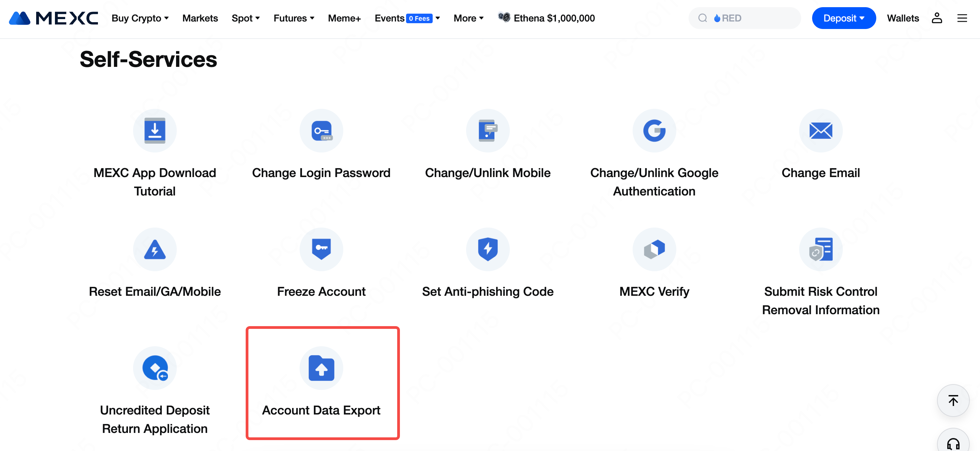Open the Freeze Account shield icon
The width and height of the screenshot is (980, 451).
click(x=321, y=249)
